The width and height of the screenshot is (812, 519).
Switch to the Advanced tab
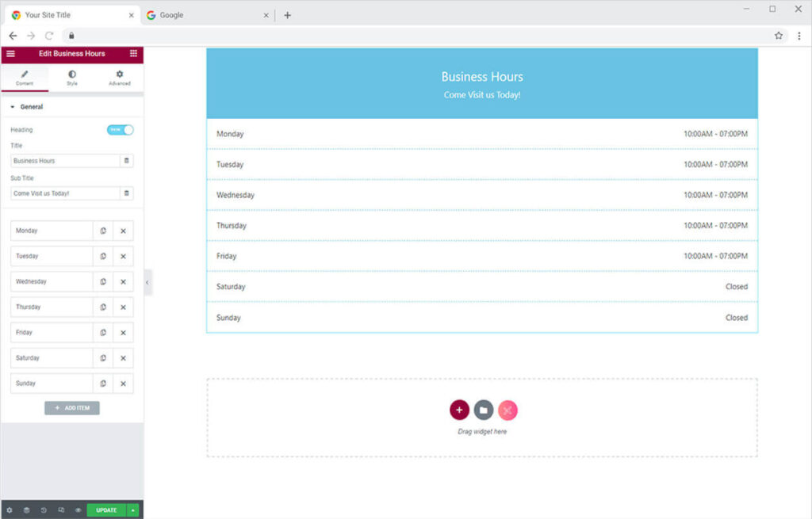[x=120, y=78]
